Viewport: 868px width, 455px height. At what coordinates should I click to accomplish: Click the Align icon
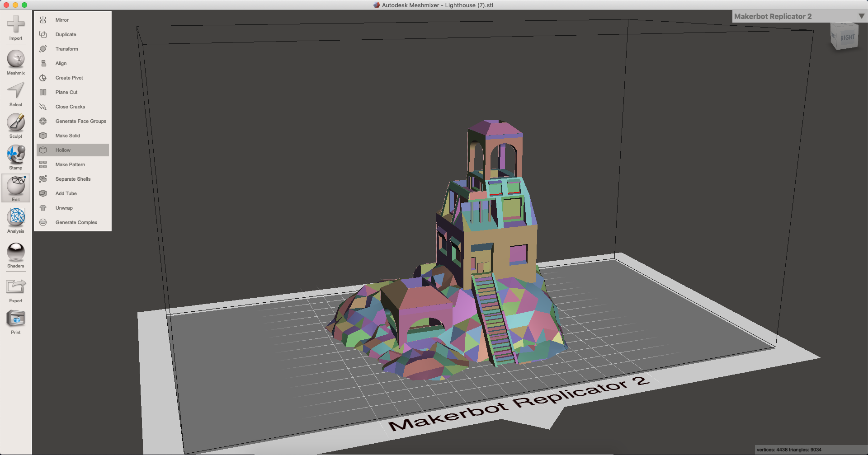pyautogui.click(x=43, y=63)
